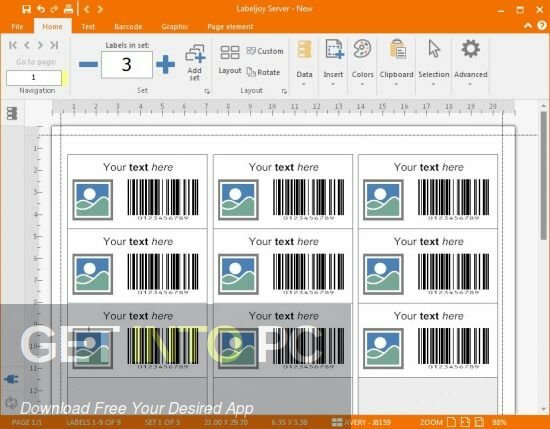This screenshot has width=550, height=429.
Task: Click the AVERY layout icon in status bar
Action: tap(337, 422)
